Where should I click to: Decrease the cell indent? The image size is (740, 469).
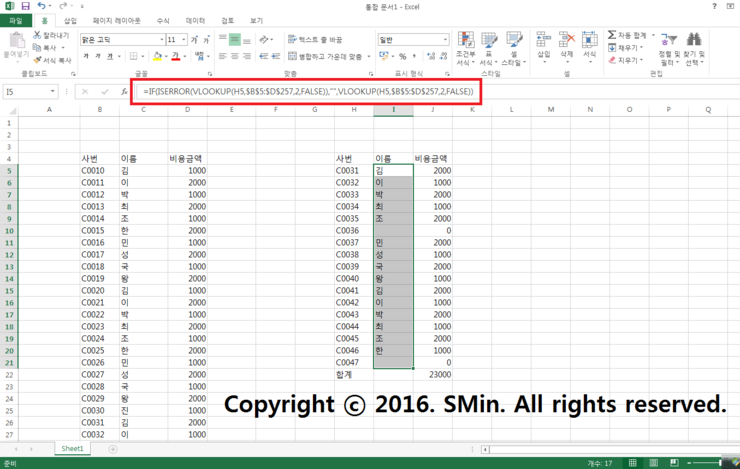pyautogui.click(x=264, y=56)
